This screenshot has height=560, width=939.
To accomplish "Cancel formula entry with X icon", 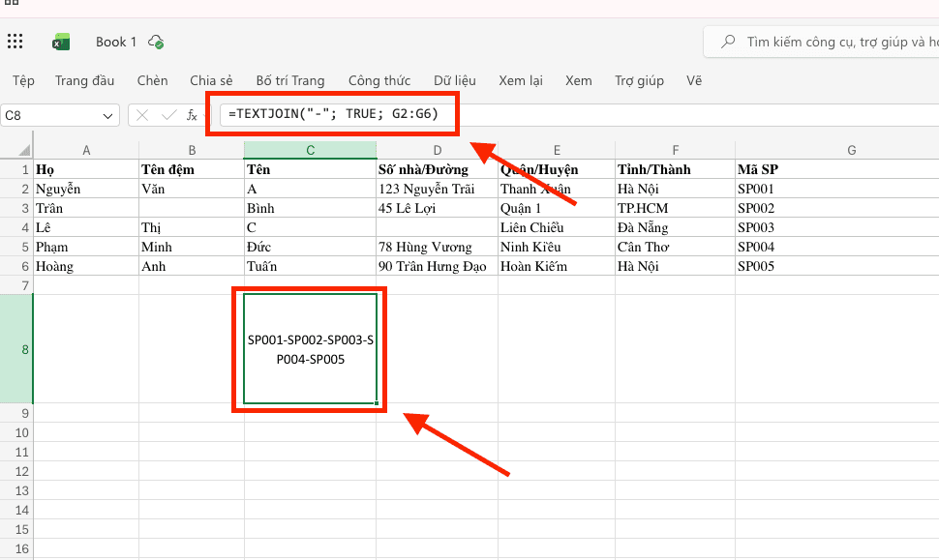I will pos(142,115).
